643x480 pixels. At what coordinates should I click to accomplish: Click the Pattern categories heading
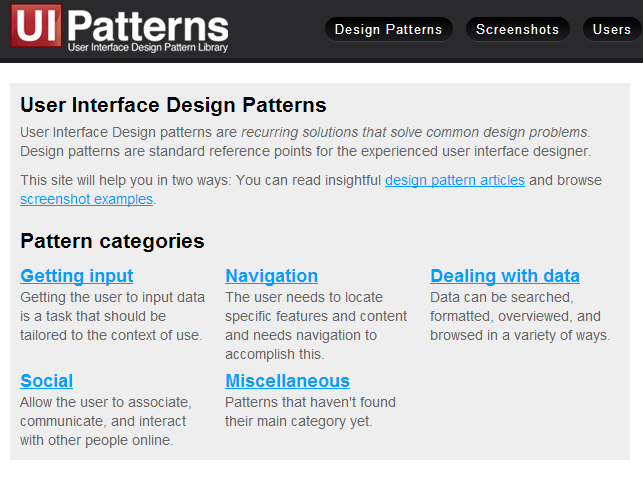click(112, 241)
